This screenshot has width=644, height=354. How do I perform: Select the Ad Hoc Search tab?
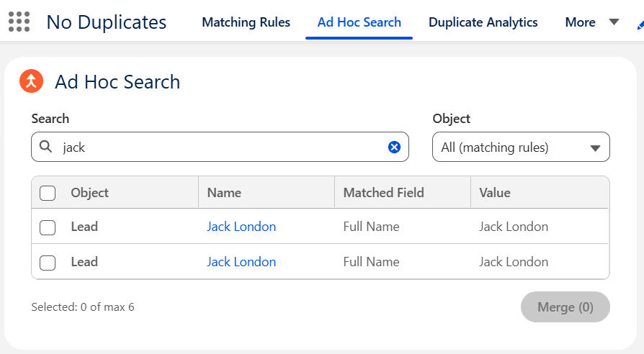(359, 22)
